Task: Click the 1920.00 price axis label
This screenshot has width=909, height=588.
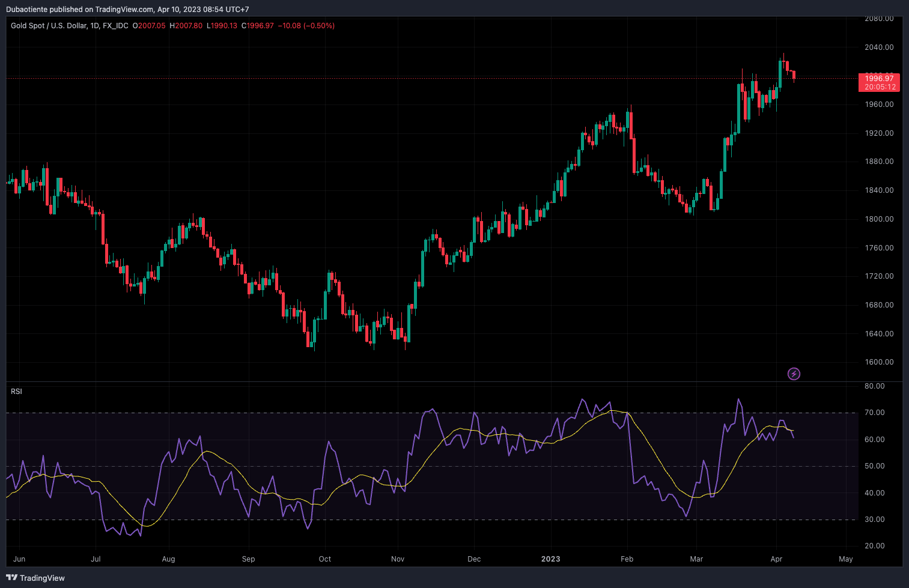Action: pos(879,133)
